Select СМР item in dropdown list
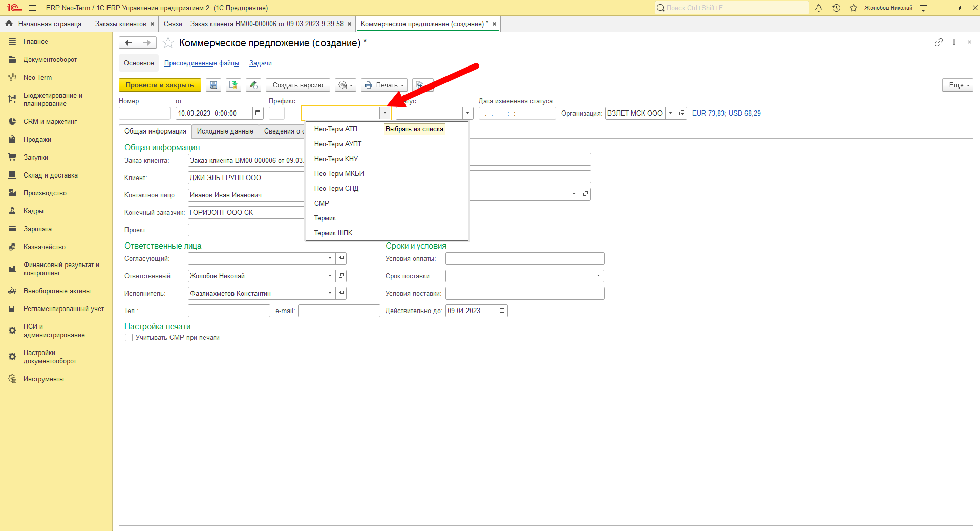The height and width of the screenshot is (531, 980). [387, 204]
